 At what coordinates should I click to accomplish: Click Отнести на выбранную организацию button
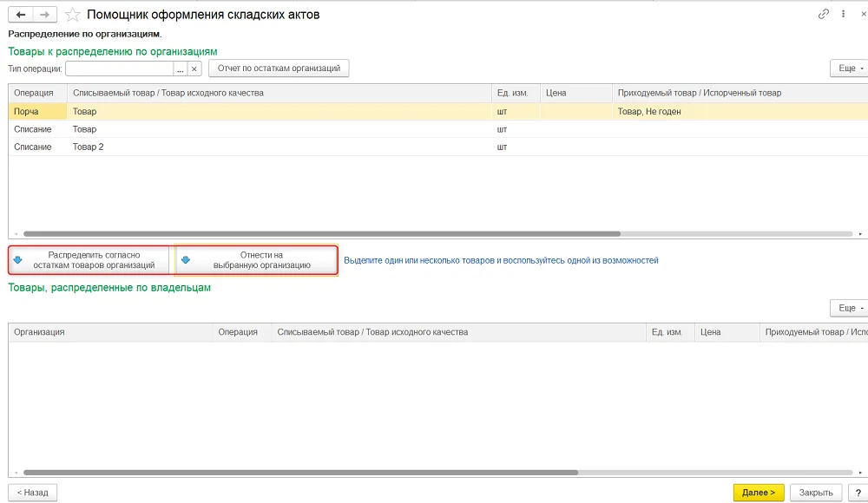click(256, 260)
